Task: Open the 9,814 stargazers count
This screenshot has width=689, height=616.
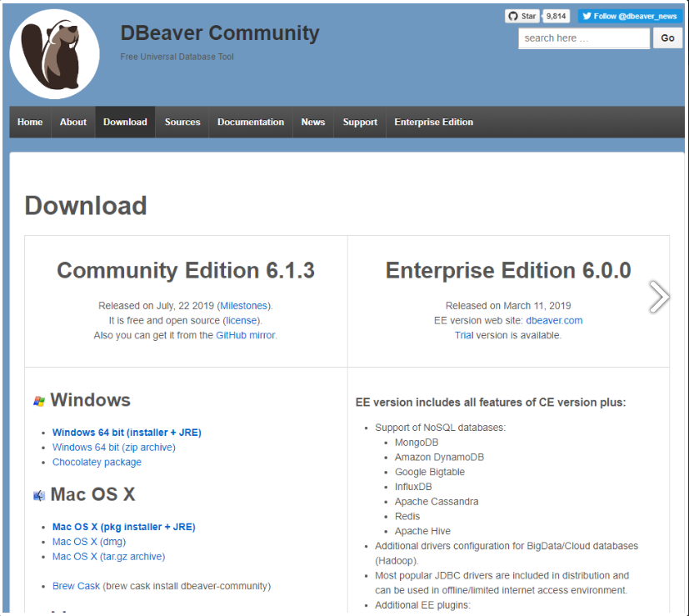Action: tap(556, 17)
